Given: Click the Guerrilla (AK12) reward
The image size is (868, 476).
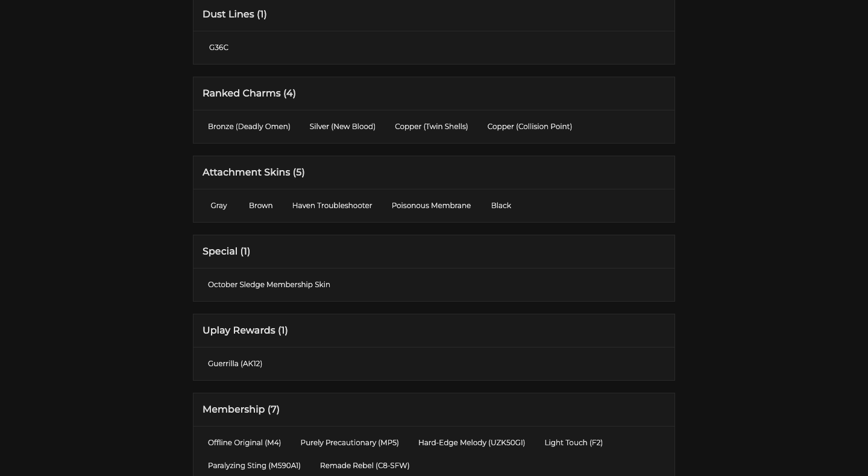Looking at the screenshot, I should click(235, 364).
